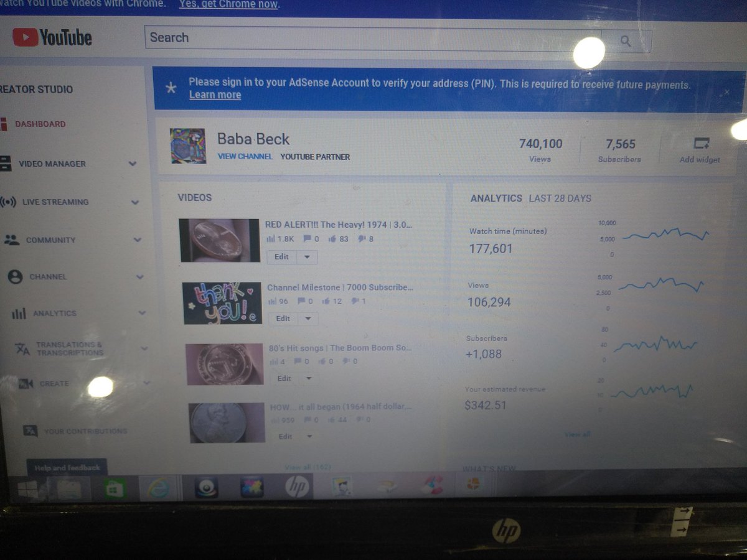The height and width of the screenshot is (560, 747).
Task: Expand the Video Manager chevron
Action: click(133, 164)
